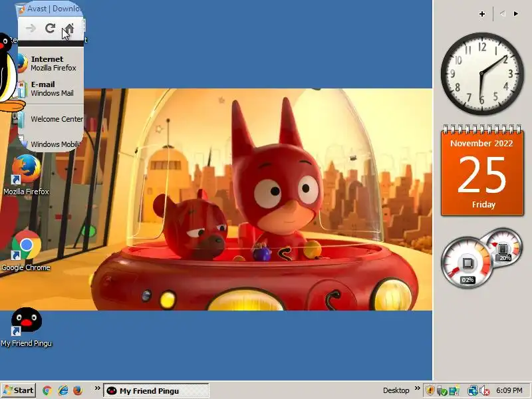532x399 pixels.
Task: Open E-mail Windows Mail menu entry
Action: tap(51, 88)
